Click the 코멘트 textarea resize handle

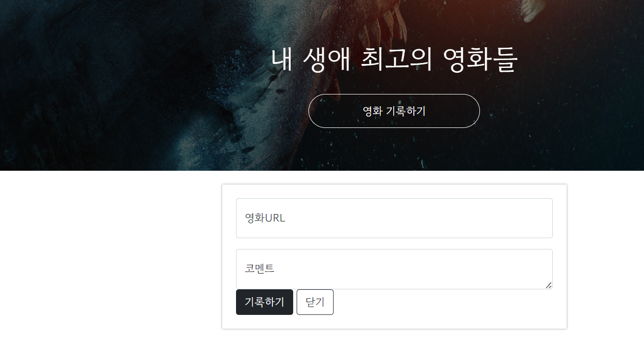(548, 285)
